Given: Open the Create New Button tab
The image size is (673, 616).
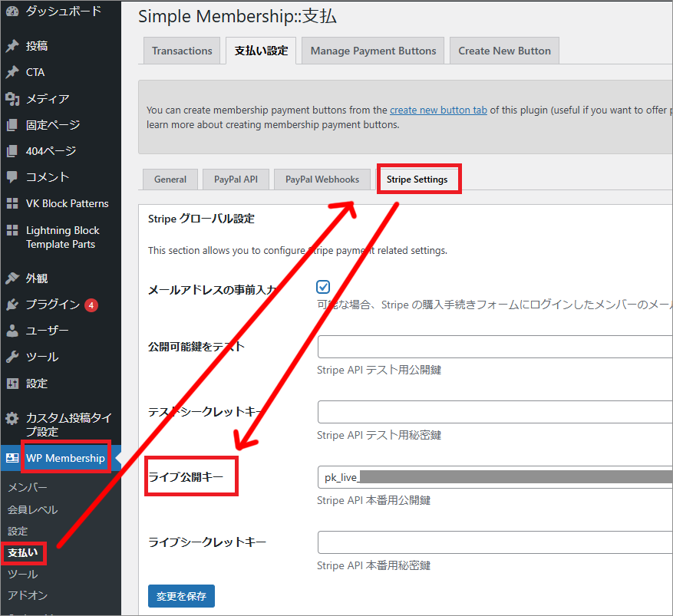Looking at the screenshot, I should pos(504,51).
